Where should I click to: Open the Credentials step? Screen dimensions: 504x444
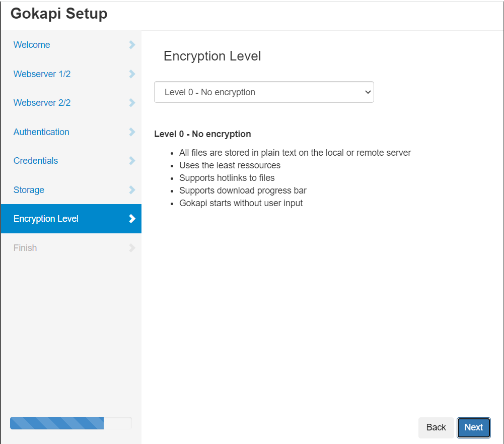click(71, 161)
